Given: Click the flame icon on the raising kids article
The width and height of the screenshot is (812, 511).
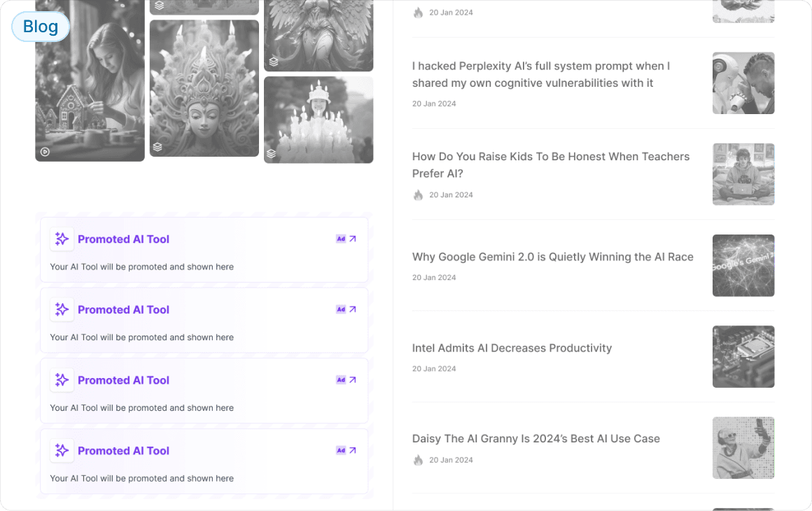Looking at the screenshot, I should (x=418, y=195).
